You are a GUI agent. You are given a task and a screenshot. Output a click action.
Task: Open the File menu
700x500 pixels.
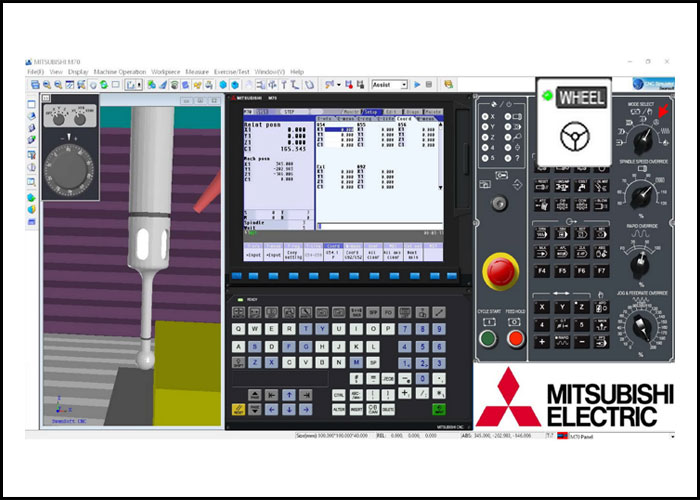tap(36, 72)
